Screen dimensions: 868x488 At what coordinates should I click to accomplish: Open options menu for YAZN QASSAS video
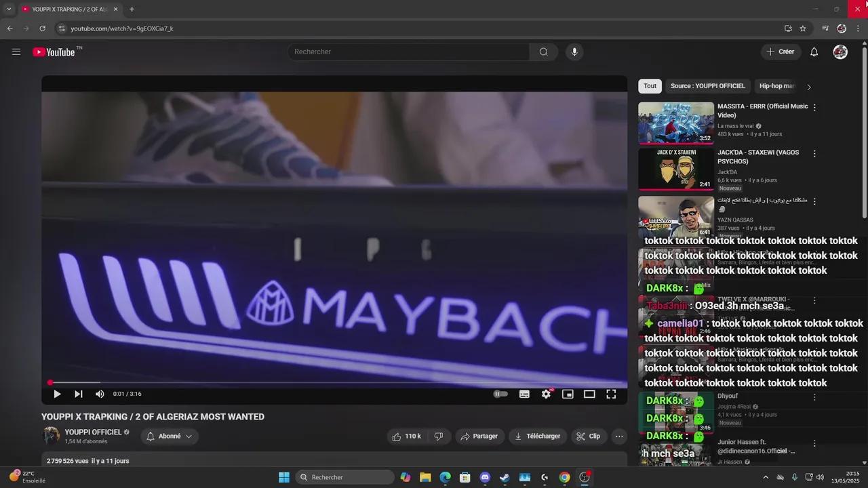814,201
